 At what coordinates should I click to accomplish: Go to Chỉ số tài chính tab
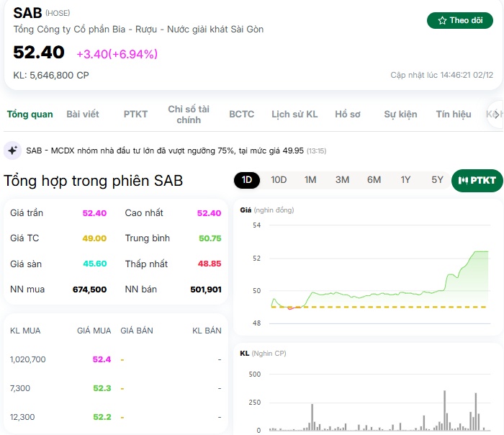tap(189, 115)
